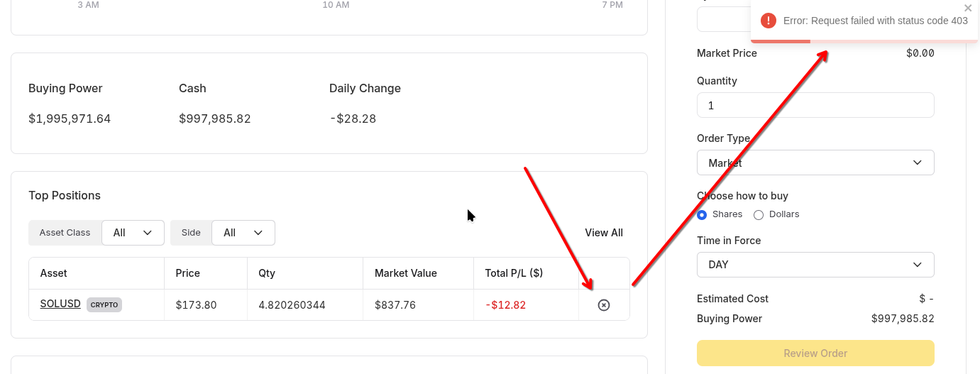Dismiss the error 403 notification

(x=968, y=8)
